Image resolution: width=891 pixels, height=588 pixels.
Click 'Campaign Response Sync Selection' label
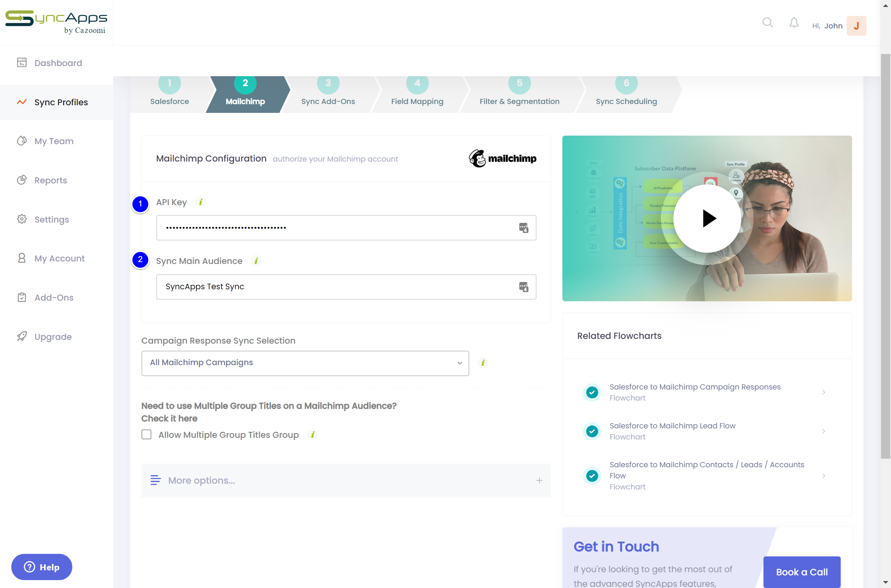pyautogui.click(x=218, y=340)
